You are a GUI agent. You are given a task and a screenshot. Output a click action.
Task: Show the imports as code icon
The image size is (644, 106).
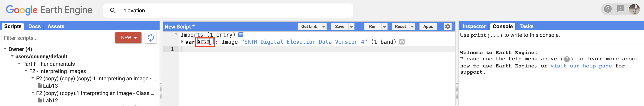pos(241,34)
